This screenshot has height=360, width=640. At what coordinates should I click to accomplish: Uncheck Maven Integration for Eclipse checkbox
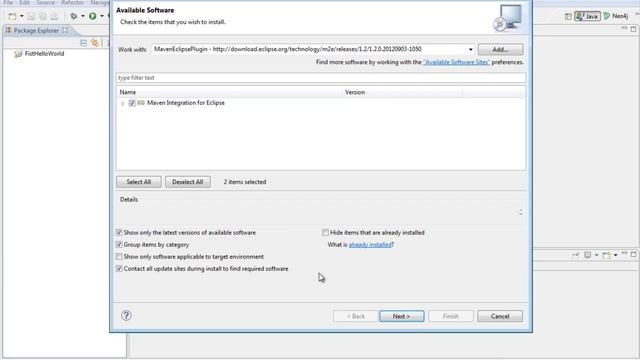point(132,103)
